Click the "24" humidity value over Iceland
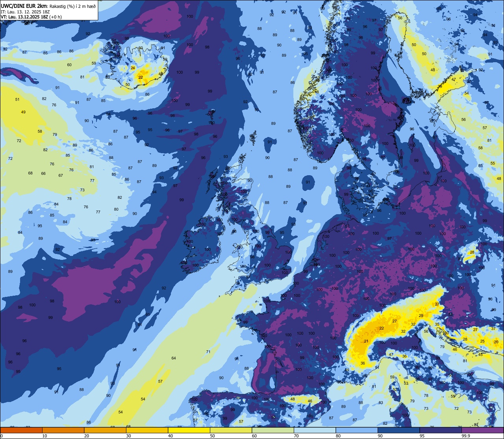The width and height of the screenshot is (504, 439). pos(133,68)
